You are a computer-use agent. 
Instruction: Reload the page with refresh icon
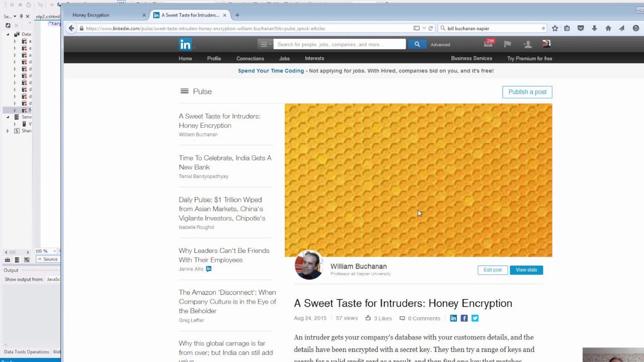coord(431,28)
